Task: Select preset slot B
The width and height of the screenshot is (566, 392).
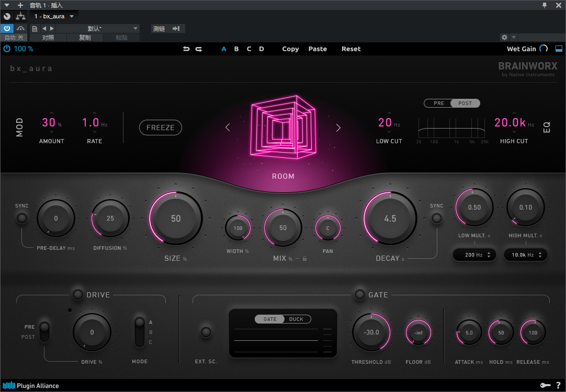Action: 236,49
